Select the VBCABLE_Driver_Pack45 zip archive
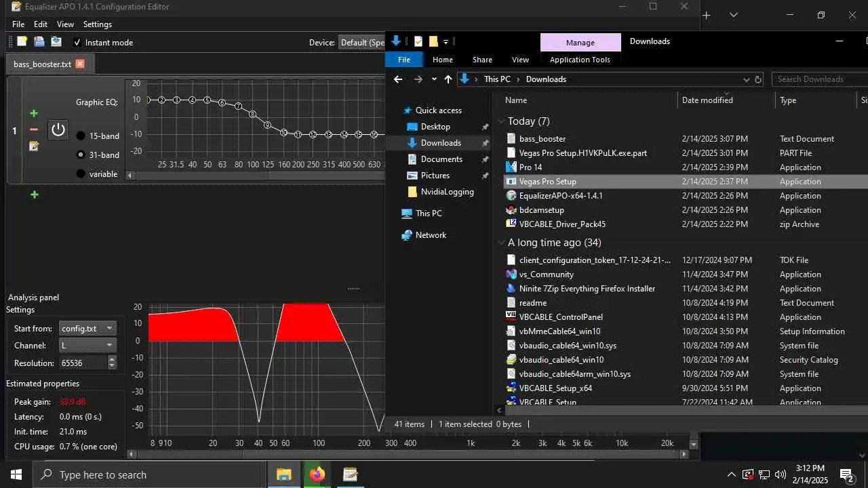Viewport: 868px width, 488px height. [x=562, y=224]
